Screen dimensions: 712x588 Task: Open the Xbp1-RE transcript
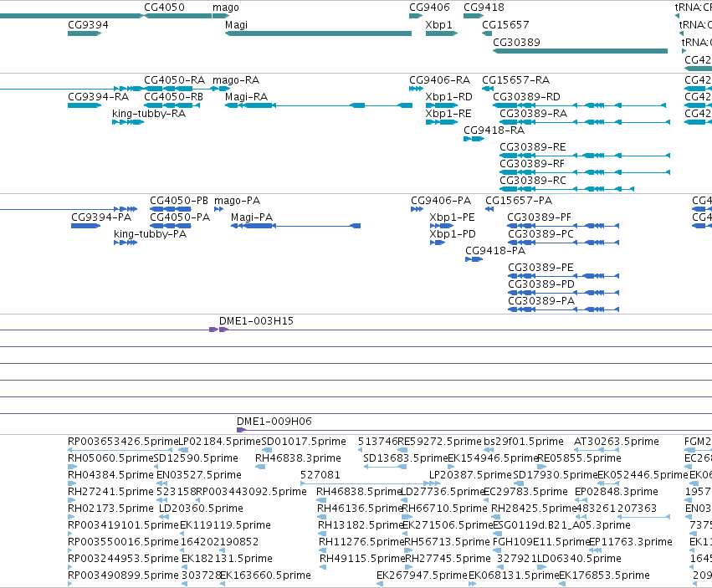click(448, 114)
